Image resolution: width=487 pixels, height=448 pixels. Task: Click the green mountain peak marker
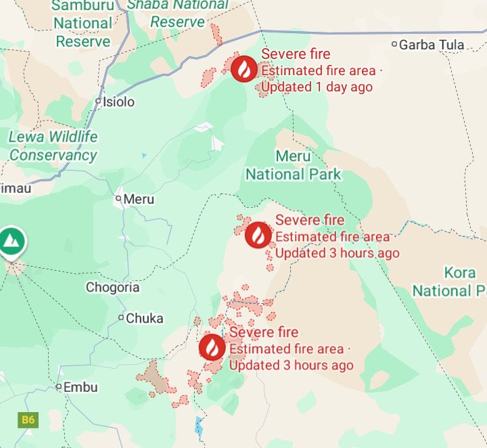click(x=11, y=243)
